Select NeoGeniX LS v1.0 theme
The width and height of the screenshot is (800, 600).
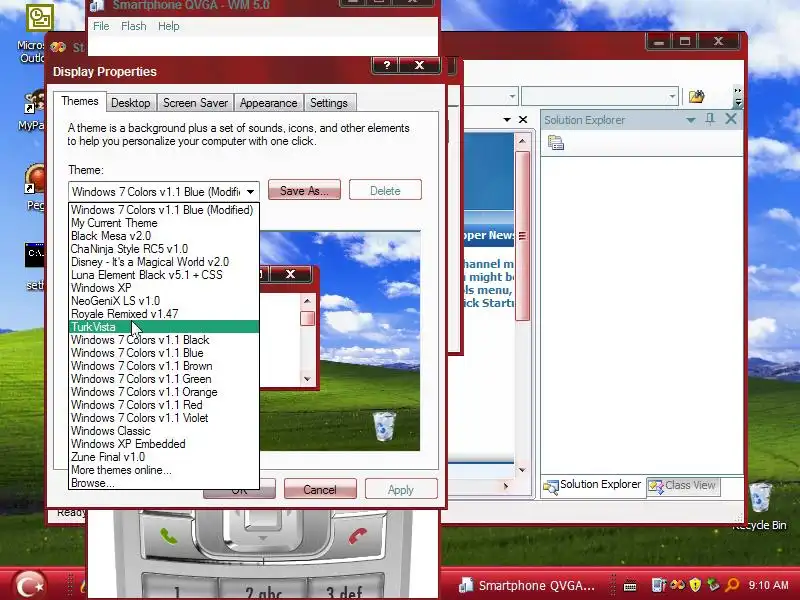pyautogui.click(x=163, y=301)
